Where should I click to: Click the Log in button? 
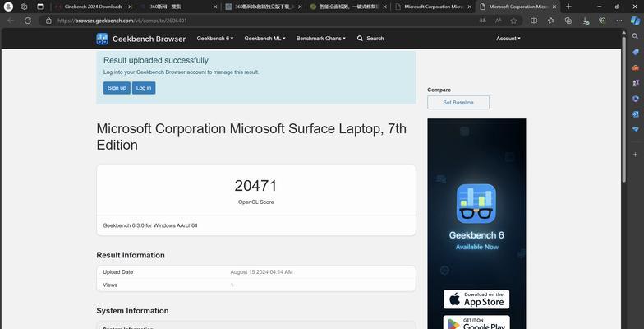click(x=144, y=88)
